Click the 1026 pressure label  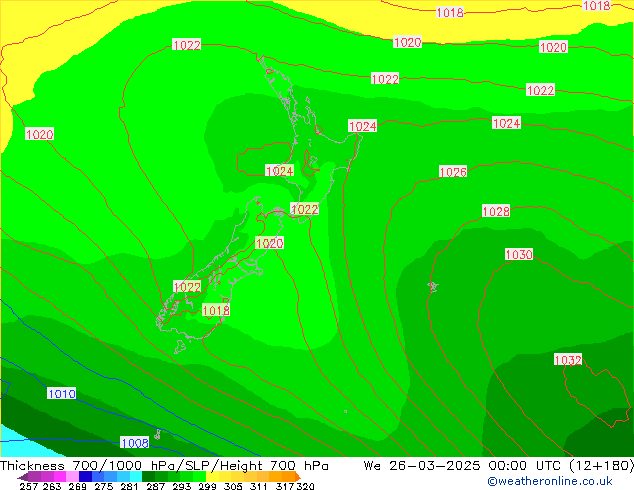(453, 172)
